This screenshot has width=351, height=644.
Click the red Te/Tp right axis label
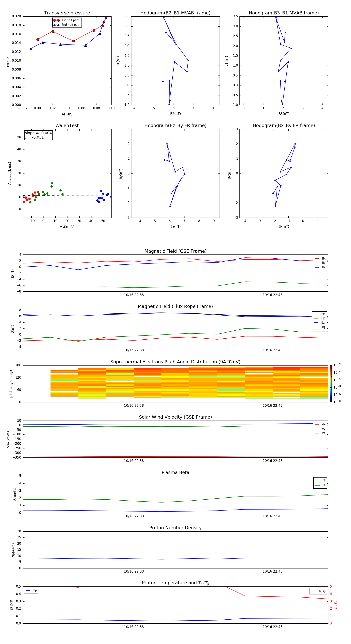(x=336, y=605)
